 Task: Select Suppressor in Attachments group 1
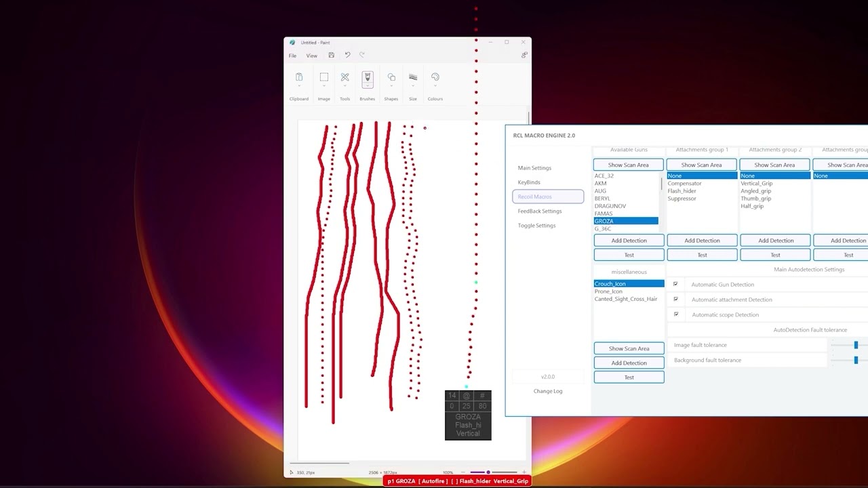click(682, 199)
